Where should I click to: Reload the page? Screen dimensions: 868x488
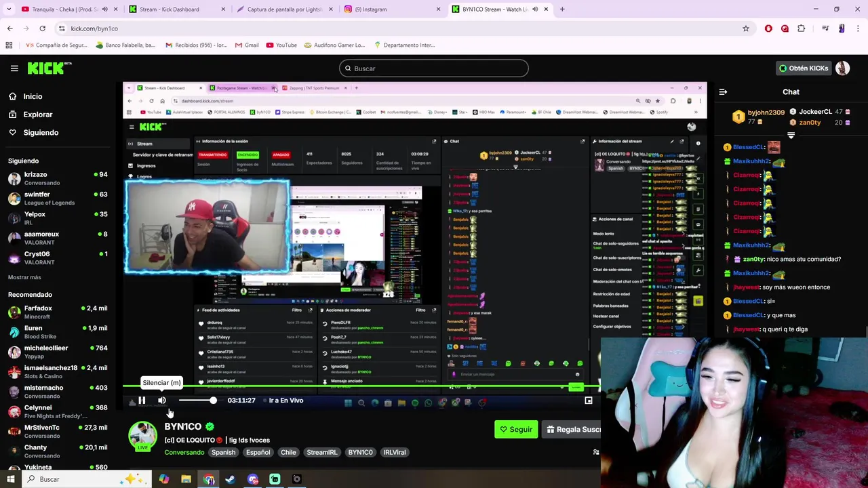click(42, 28)
